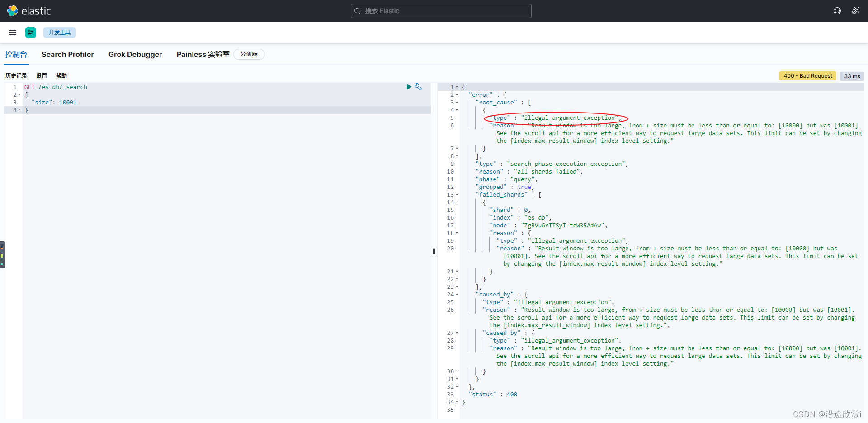The height and width of the screenshot is (423, 868).
Task: Click the Elastic logo
Action: click(29, 11)
